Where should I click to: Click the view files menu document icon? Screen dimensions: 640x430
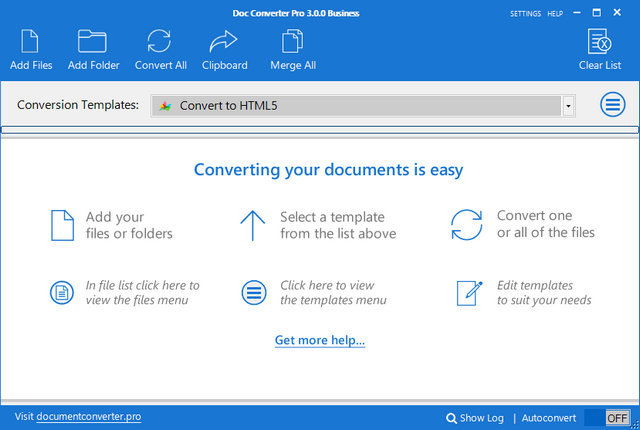pyautogui.click(x=62, y=293)
